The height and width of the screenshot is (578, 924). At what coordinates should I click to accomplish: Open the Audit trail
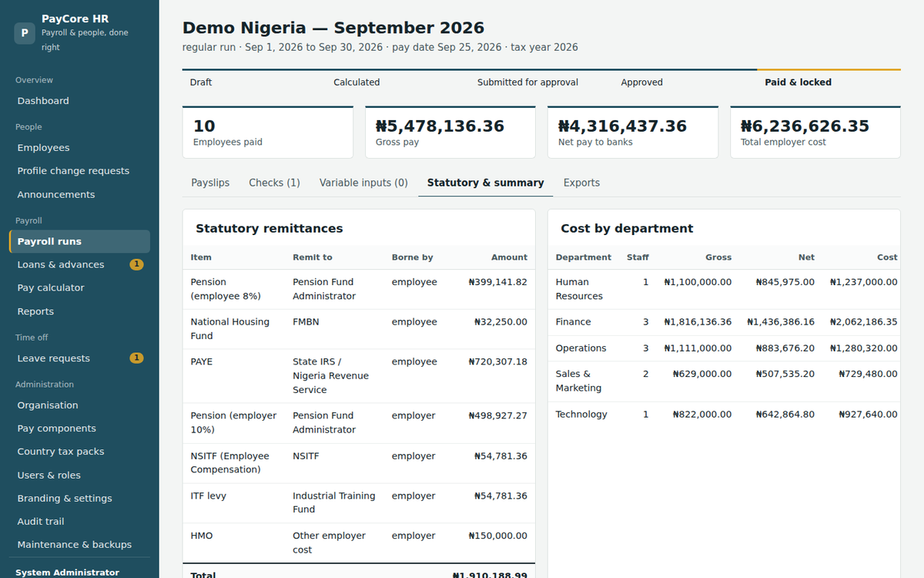click(x=79, y=522)
